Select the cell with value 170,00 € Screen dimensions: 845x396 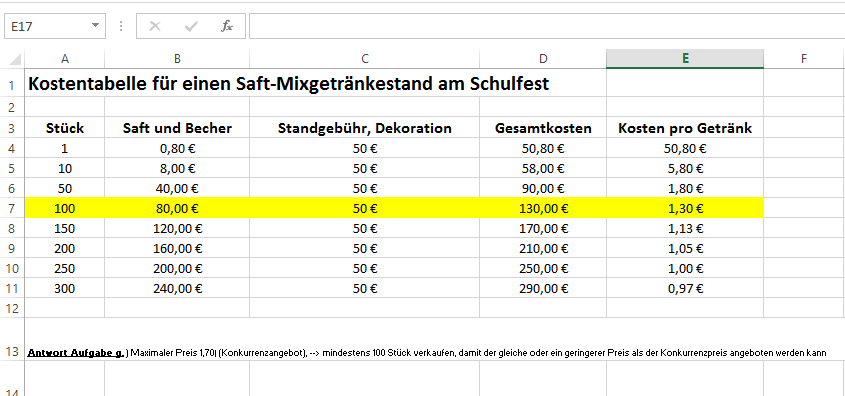point(543,228)
